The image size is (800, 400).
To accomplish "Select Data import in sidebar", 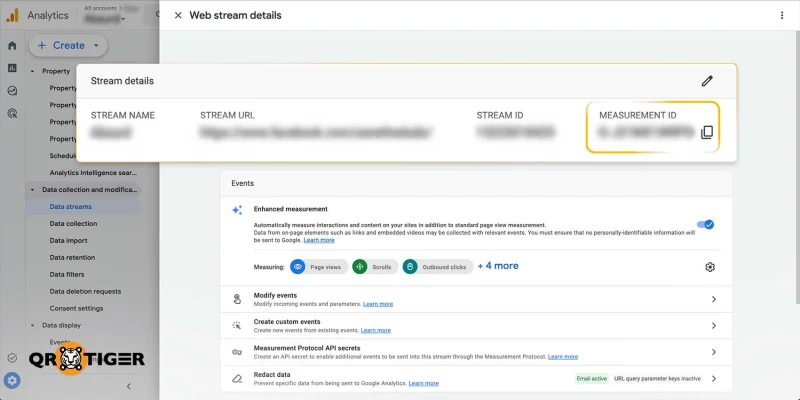I will click(68, 240).
